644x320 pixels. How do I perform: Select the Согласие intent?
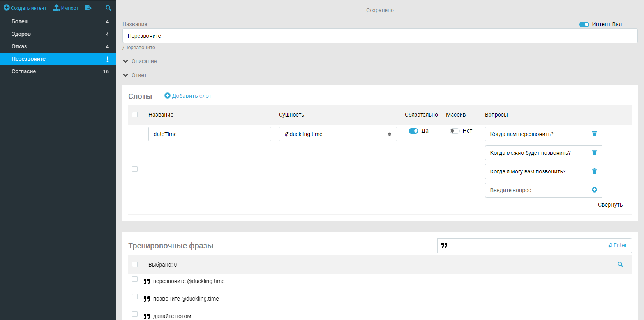pyautogui.click(x=58, y=71)
